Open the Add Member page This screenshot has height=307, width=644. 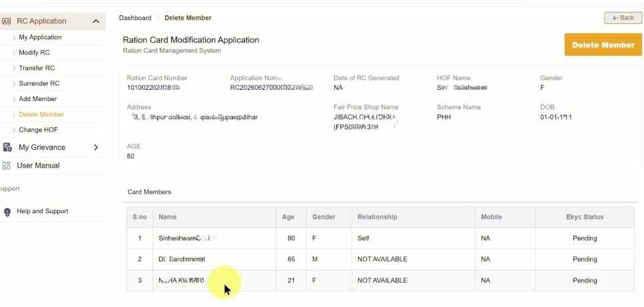pos(38,99)
